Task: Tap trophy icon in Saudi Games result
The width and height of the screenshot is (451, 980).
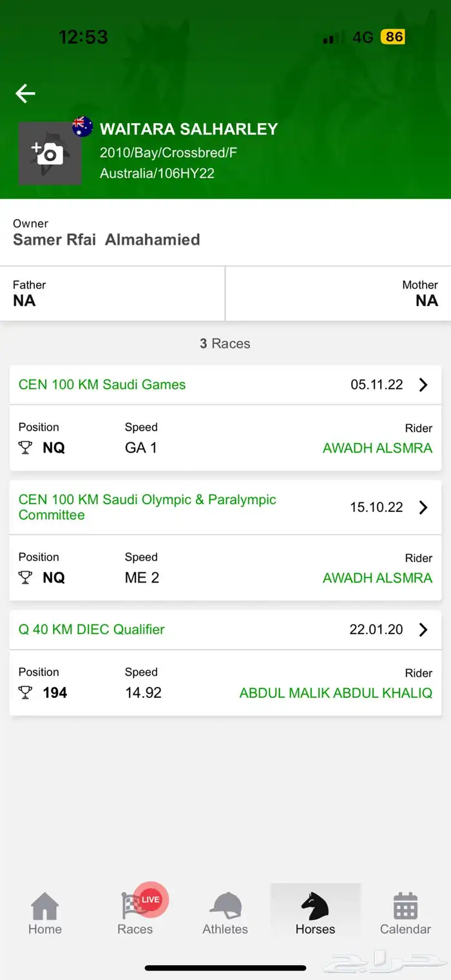Action: (25, 448)
